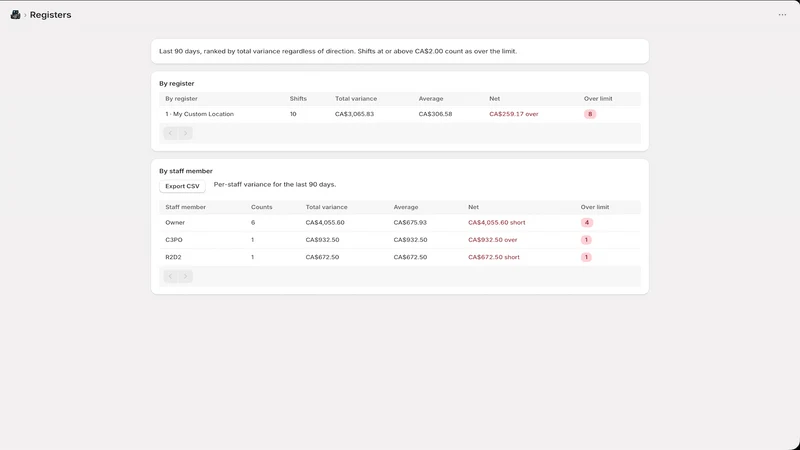Click the 'CA$4,055.60 short' net value
This screenshot has width=800, height=450.
pos(497,222)
